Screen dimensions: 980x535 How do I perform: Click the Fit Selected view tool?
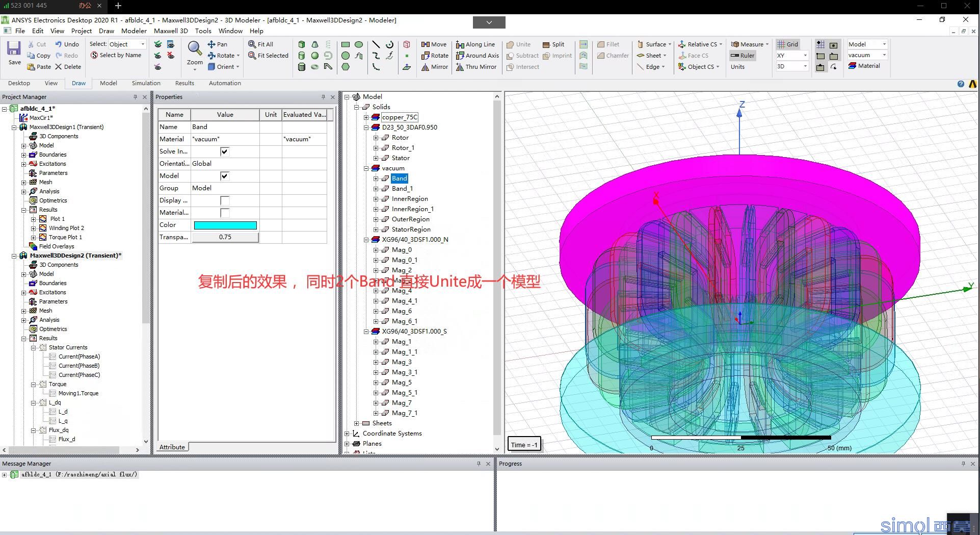[268, 56]
